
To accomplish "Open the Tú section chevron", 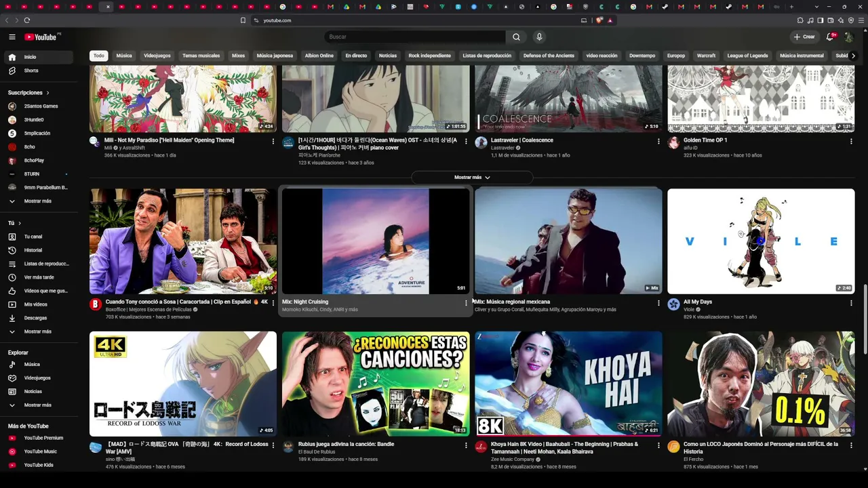I will click(20, 223).
